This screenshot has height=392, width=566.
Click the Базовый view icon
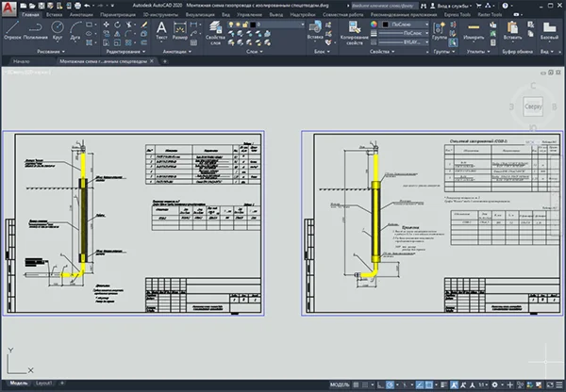[549, 30]
